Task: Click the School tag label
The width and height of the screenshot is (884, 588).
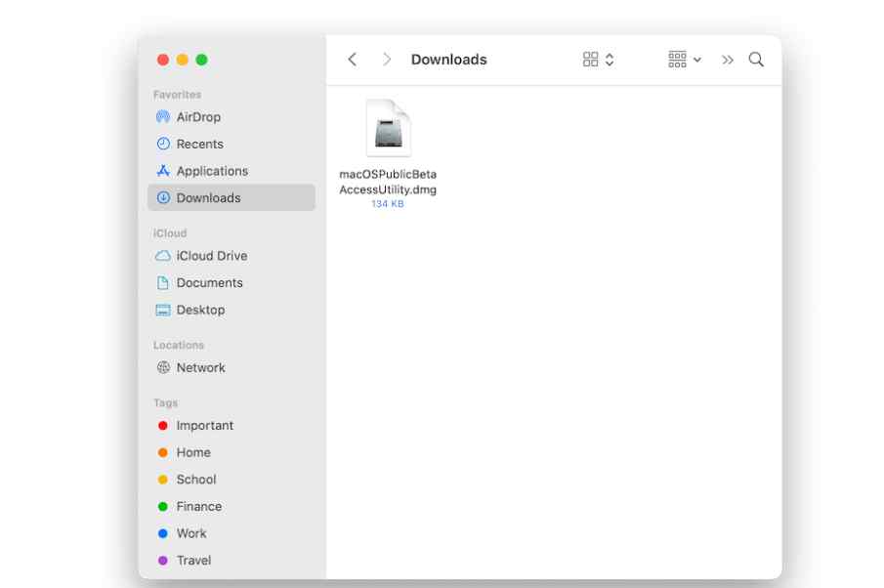Action: pos(196,480)
